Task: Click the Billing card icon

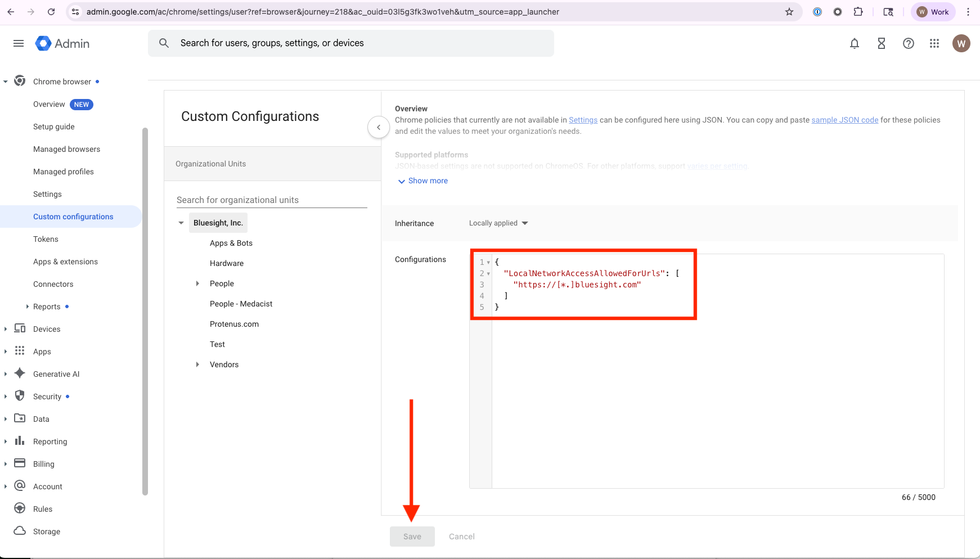Action: point(20,463)
